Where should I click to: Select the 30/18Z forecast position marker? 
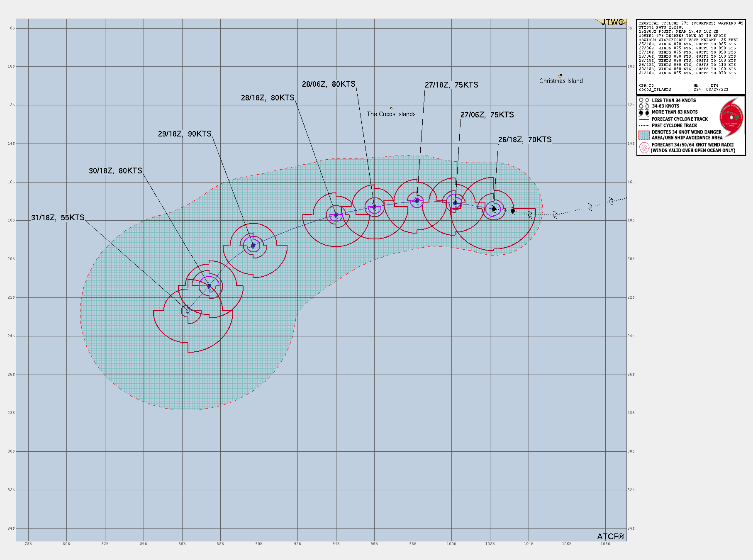pos(209,286)
